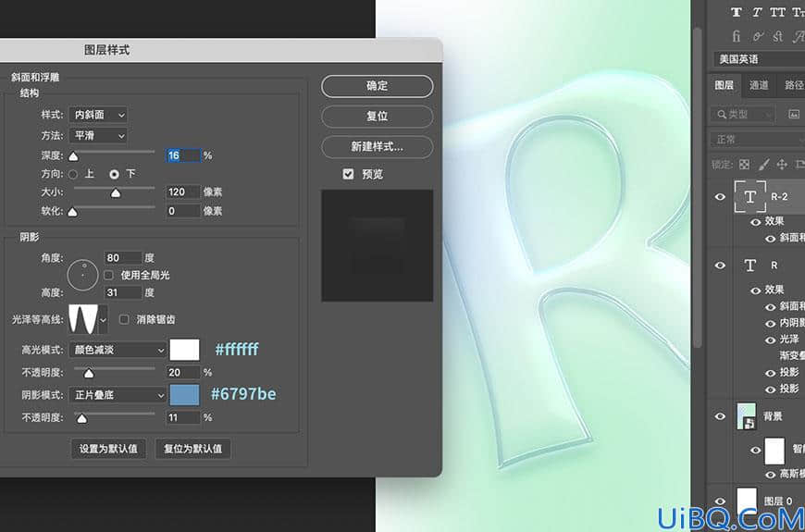The image size is (805, 532).
Task: Click the pixel layer filter icon
Action: (794, 114)
